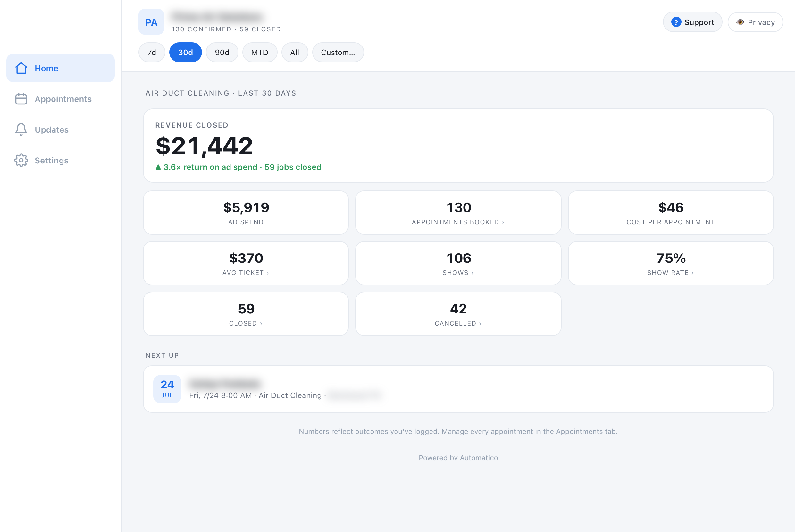Click the Air Duct Cleaning Last 30 Days heading
This screenshot has height=532, width=795.
(x=221, y=93)
